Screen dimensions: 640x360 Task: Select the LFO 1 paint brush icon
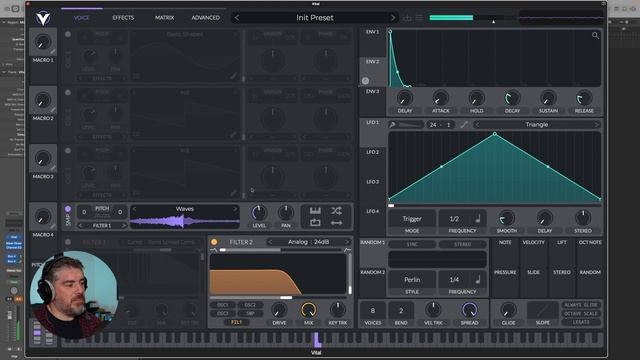393,125
